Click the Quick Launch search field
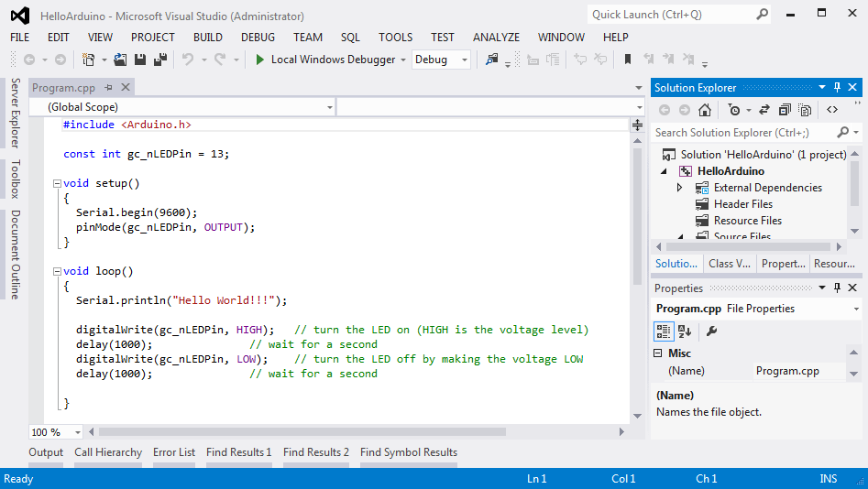This screenshot has height=489, width=868. [x=672, y=15]
